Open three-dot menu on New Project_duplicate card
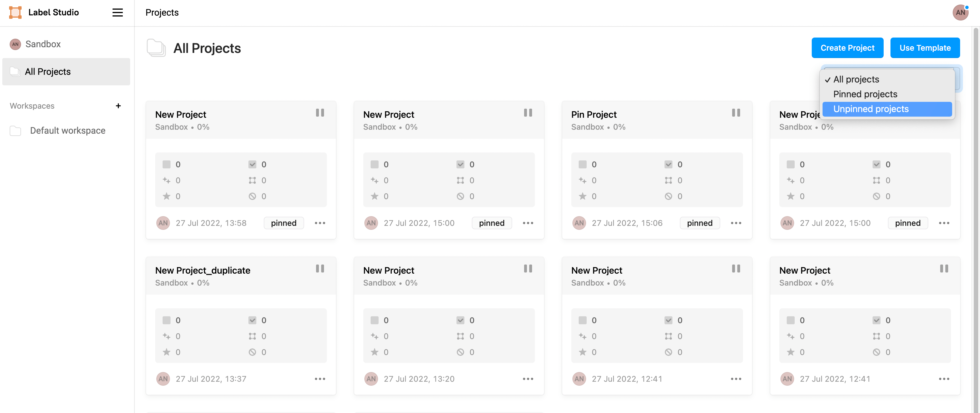The image size is (980, 413). pos(320,379)
